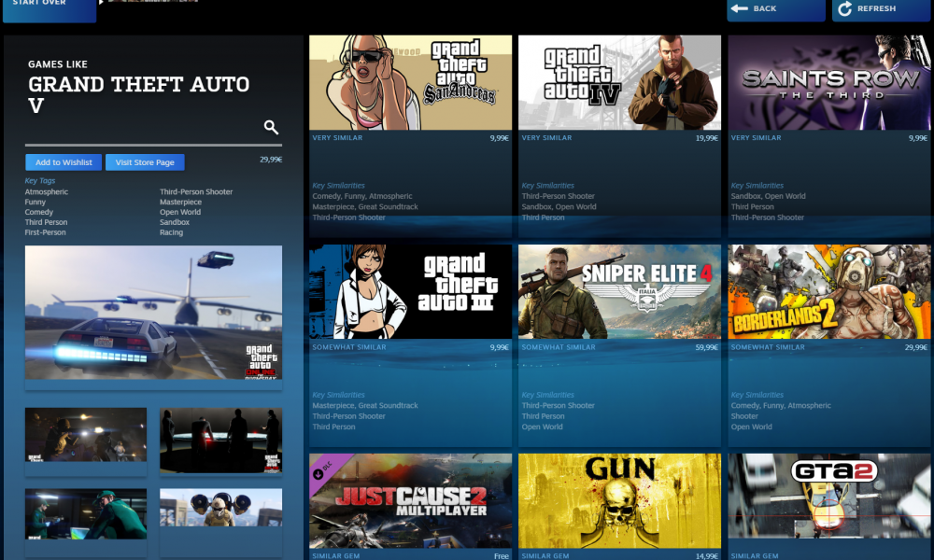Click "SOMEWHAT SIMILAR" label under Borderlands 2
Viewport: 934px width, 560px height.
pyautogui.click(x=768, y=347)
